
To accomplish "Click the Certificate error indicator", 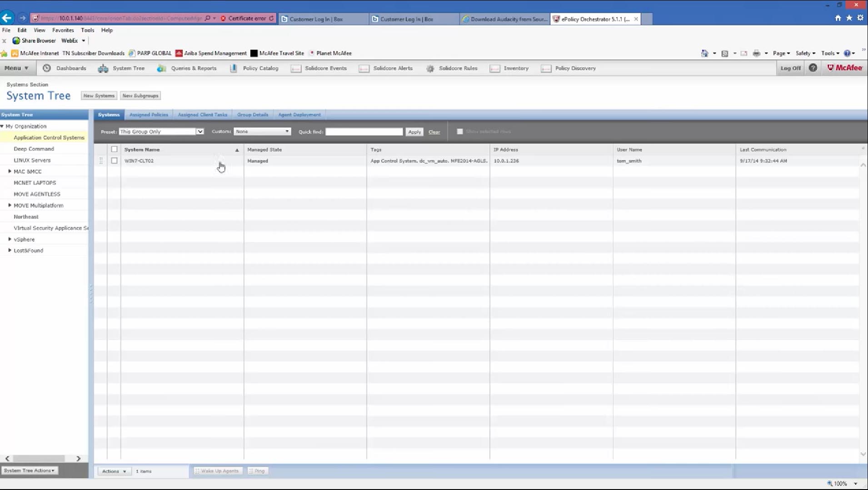I will [247, 19].
